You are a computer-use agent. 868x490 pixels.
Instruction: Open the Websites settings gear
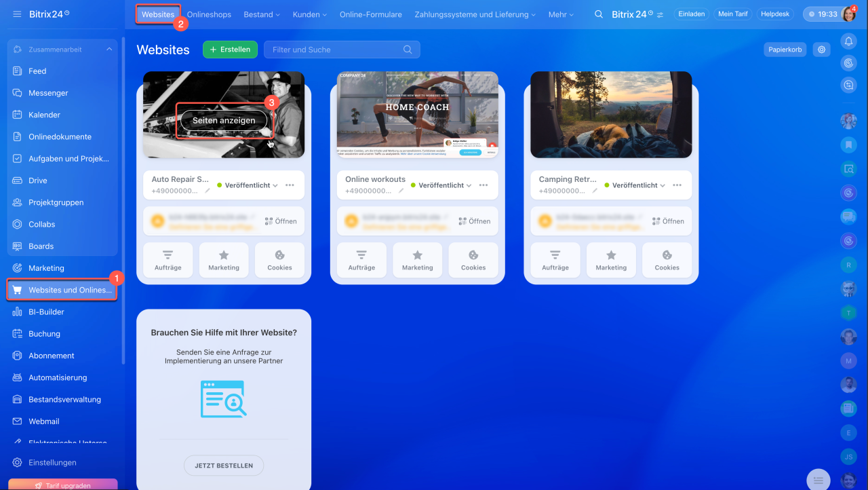(822, 50)
